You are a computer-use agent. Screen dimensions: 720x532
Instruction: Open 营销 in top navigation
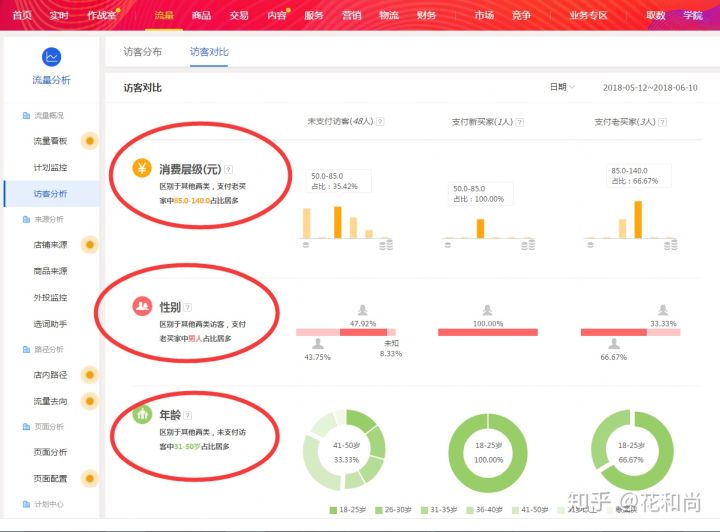(352, 15)
